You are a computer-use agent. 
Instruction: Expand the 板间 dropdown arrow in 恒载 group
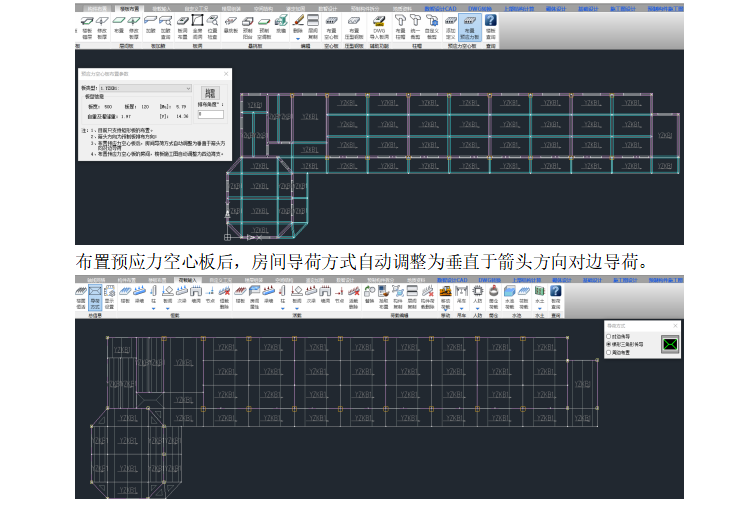tap(167, 309)
